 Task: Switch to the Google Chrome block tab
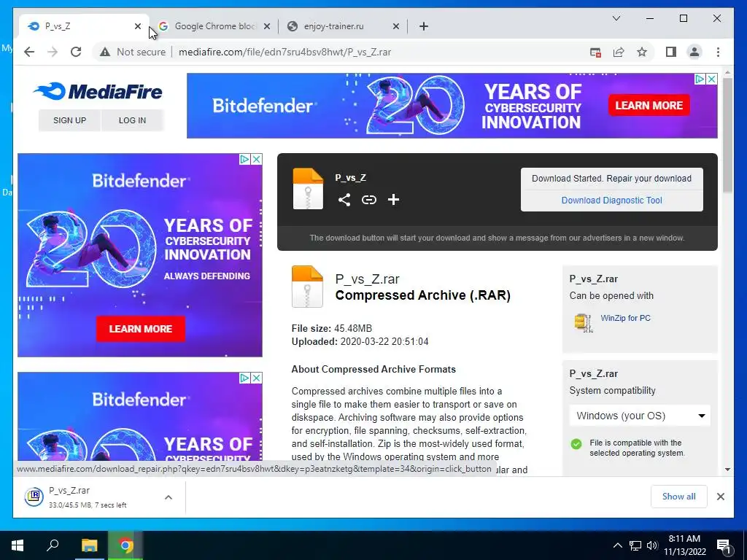click(214, 26)
